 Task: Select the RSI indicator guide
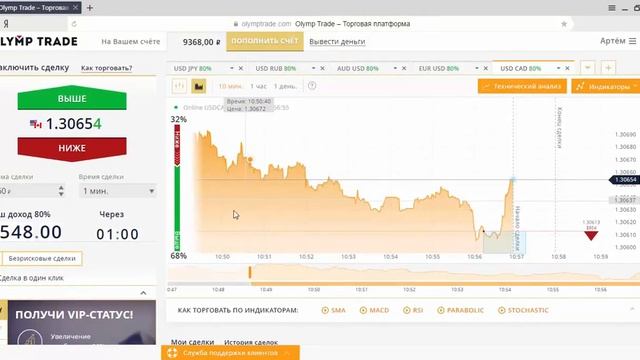pos(413,310)
